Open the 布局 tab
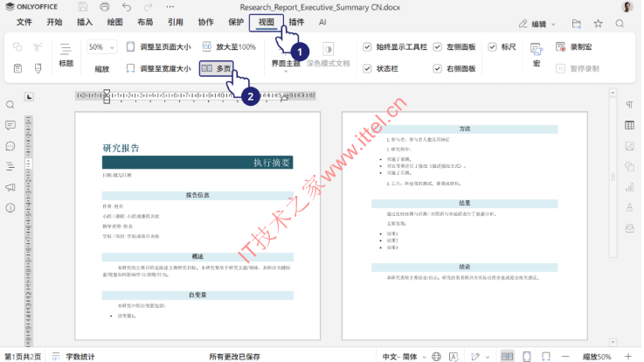 tap(145, 22)
